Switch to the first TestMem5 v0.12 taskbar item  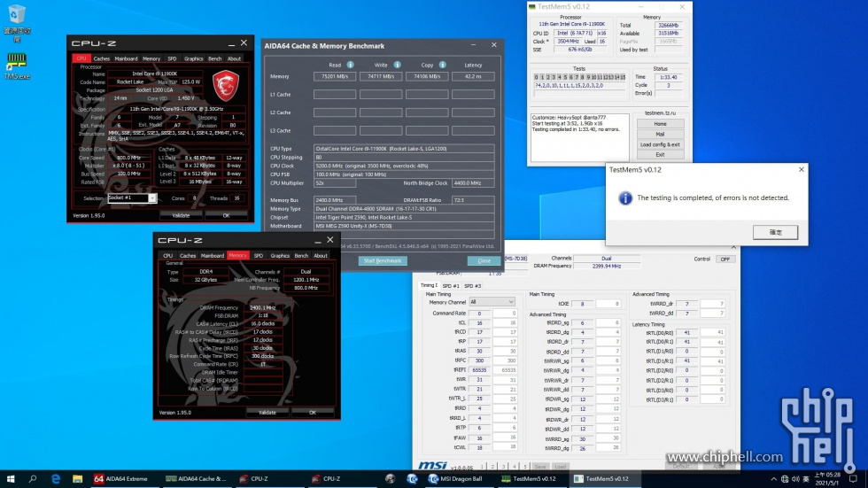pos(529,478)
